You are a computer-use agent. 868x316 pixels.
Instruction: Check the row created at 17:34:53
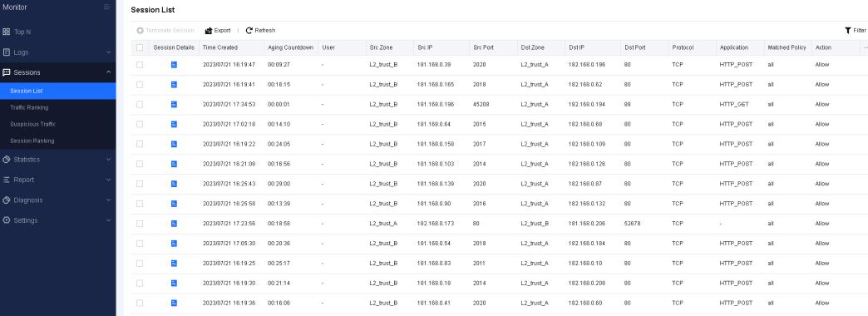coord(140,105)
